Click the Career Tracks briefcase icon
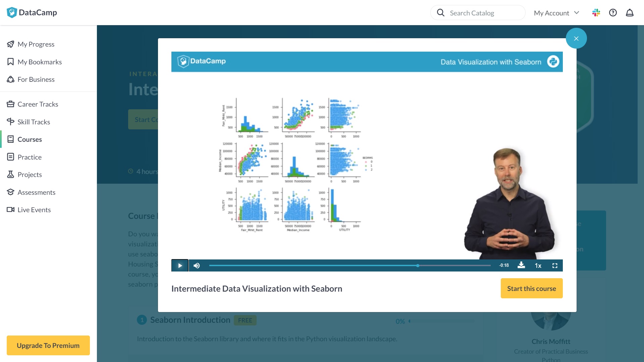The width and height of the screenshot is (644, 362). 10,104
